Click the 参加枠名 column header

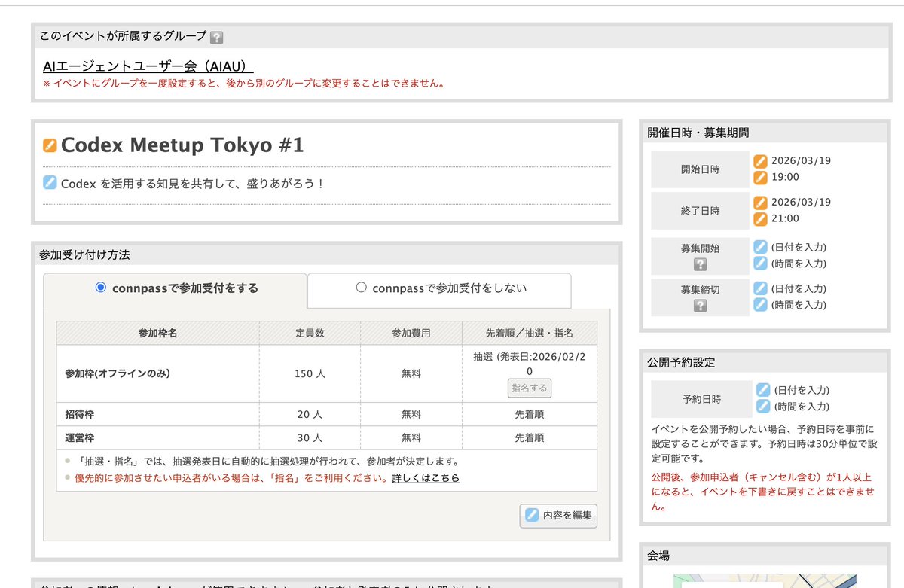pos(158,333)
